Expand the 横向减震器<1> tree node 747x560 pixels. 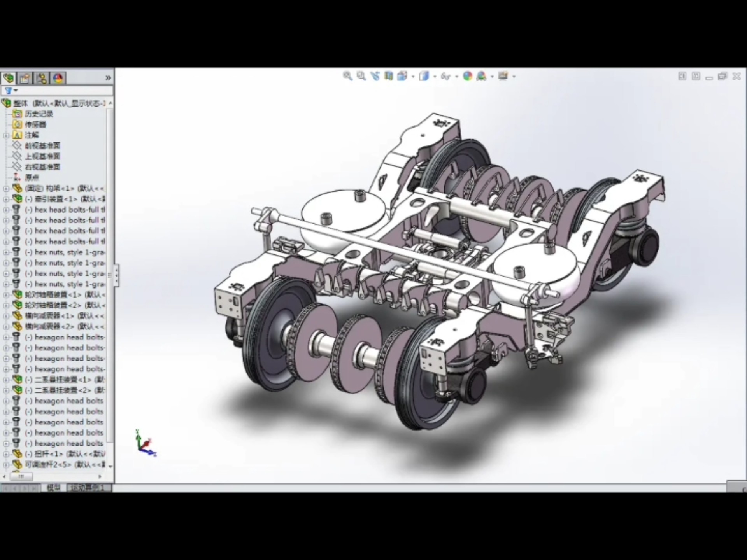tap(6, 316)
